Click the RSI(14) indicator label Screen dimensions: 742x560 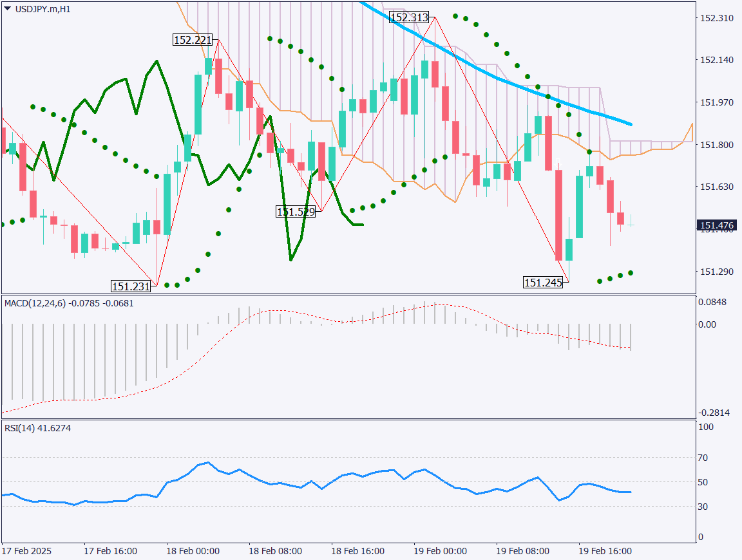click(38, 428)
